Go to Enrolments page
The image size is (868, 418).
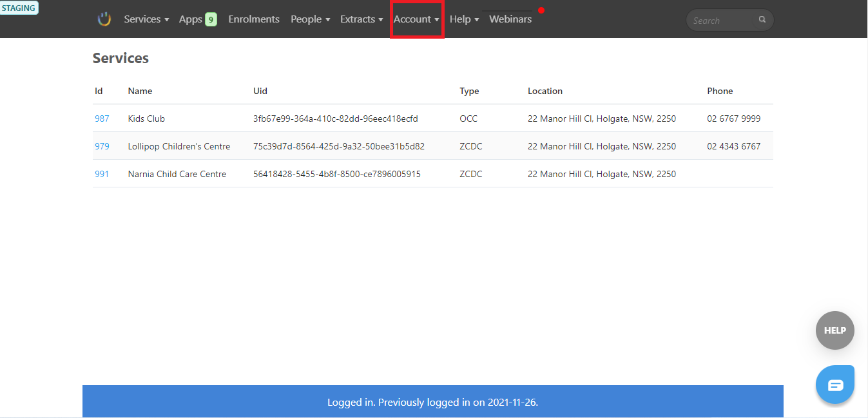(x=254, y=19)
